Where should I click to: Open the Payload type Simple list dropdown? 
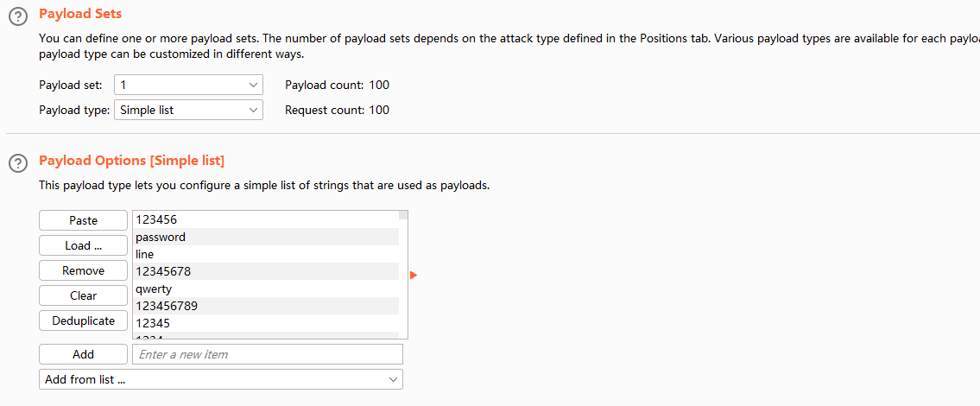pyautogui.click(x=188, y=110)
